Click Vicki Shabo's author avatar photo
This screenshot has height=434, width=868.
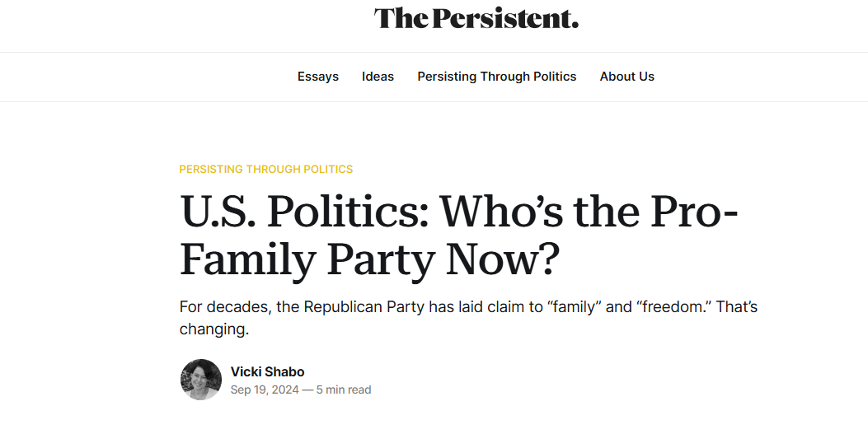(x=201, y=380)
